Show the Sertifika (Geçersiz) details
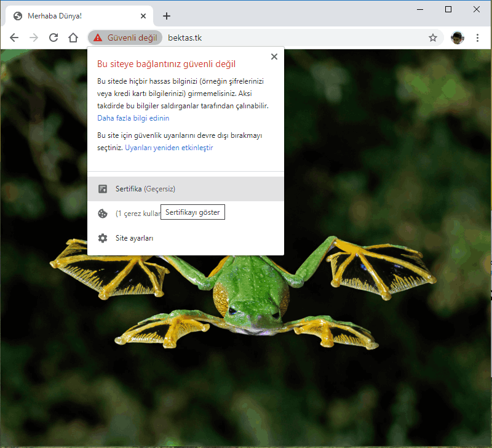The width and height of the screenshot is (492, 448). click(149, 189)
